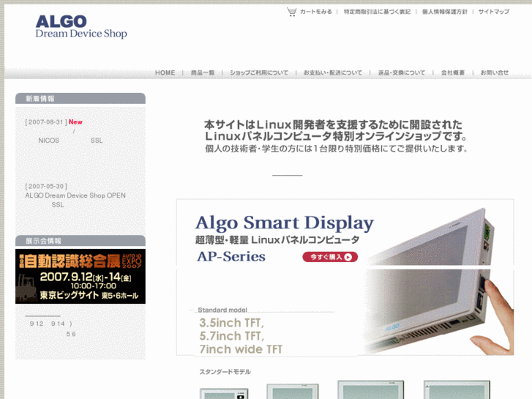The image size is (532, 399).
Task: Click the panel computer product photo
Action: (439, 281)
